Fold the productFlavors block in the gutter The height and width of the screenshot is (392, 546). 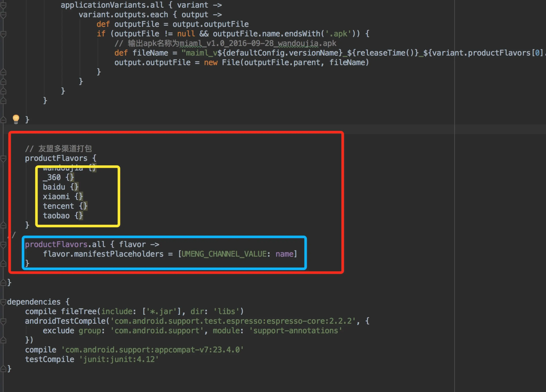(3, 158)
